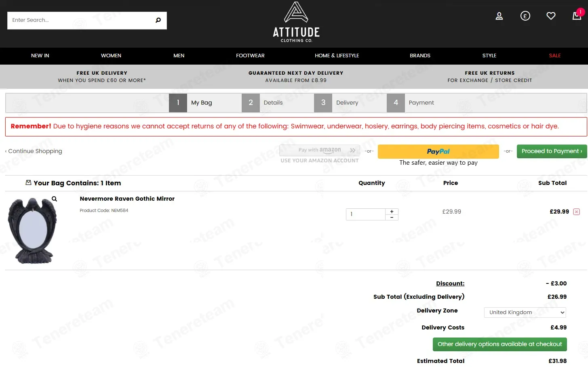Open the shopping bag icon in header
The width and height of the screenshot is (588, 367).
577,16
